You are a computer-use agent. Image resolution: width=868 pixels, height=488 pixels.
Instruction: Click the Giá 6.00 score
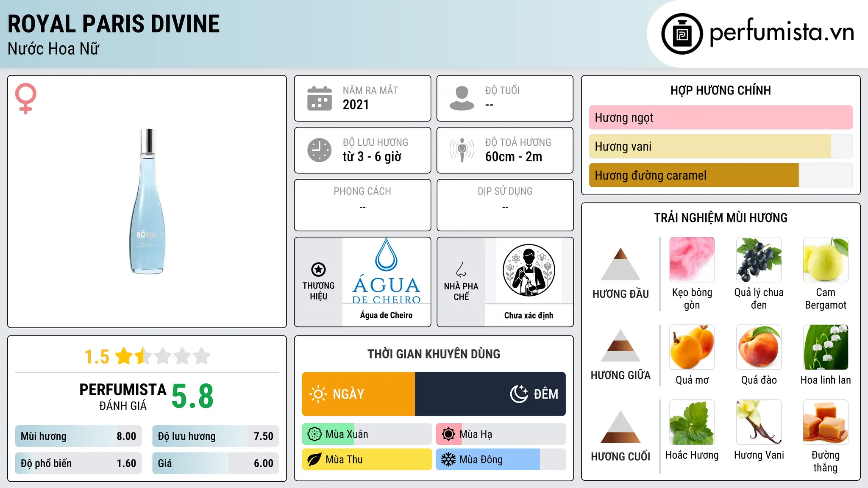(x=215, y=463)
